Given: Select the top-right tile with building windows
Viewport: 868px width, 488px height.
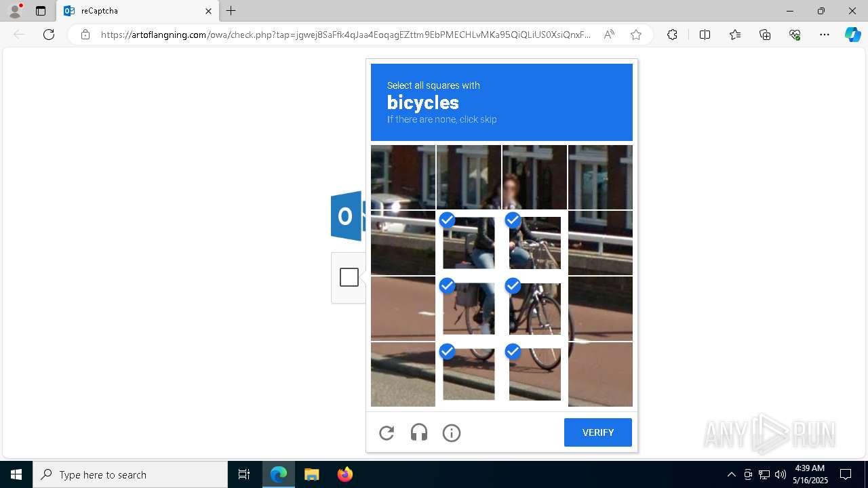Looking at the screenshot, I should 600,177.
